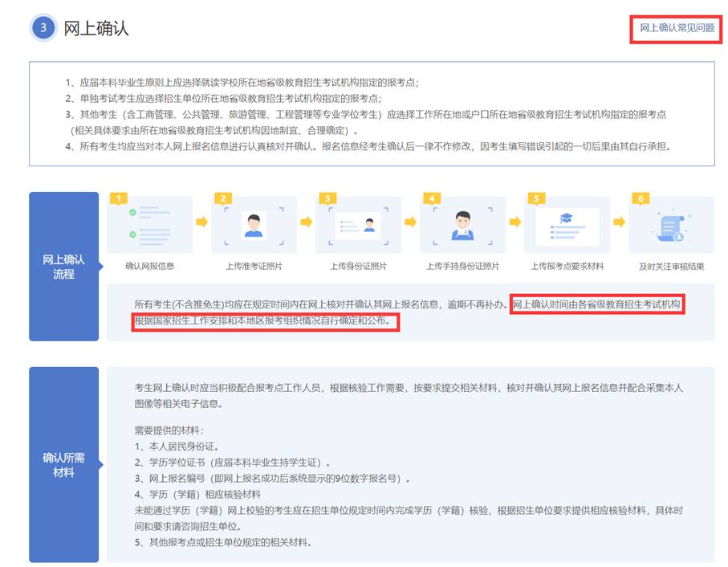Viewport: 728px width, 567px height.
Task: Click the 上传手持身份证照片 person icon
Action: coord(462,224)
